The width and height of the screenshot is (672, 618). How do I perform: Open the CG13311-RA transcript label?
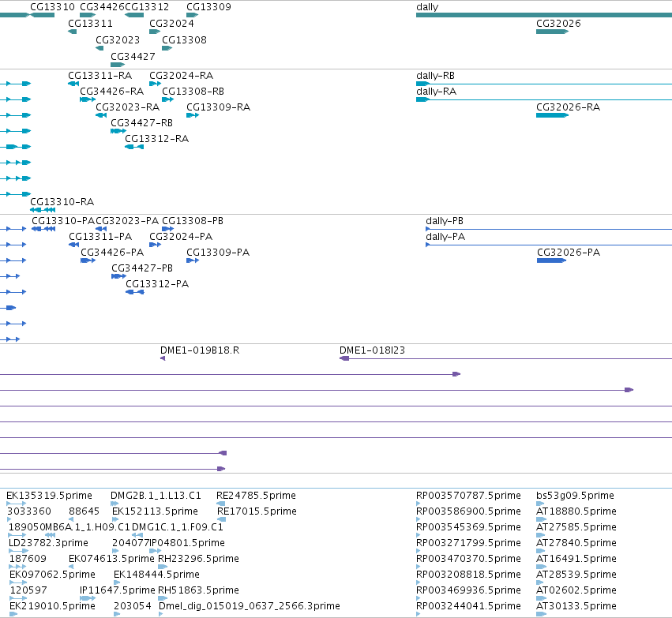[x=99, y=76]
